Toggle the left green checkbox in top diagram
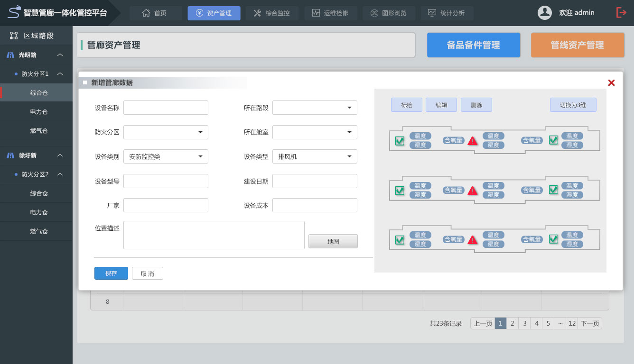This screenshot has width=634, height=364. click(400, 140)
